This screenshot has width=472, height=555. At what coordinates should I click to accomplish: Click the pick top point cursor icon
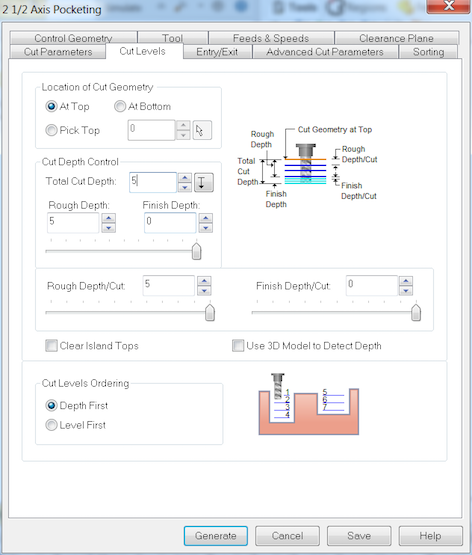click(x=202, y=130)
